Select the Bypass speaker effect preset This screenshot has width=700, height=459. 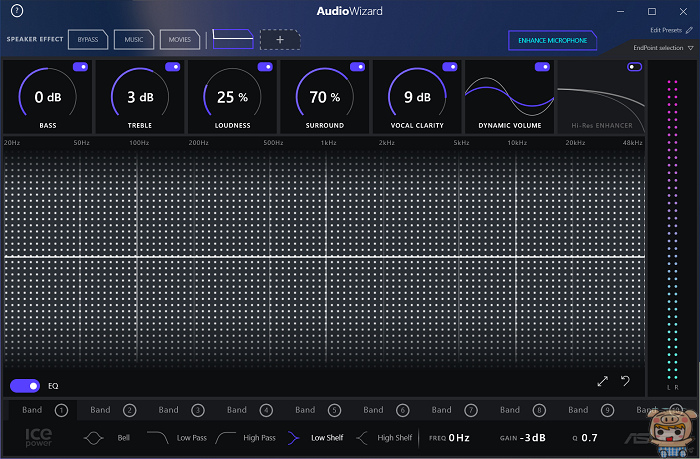tap(88, 40)
